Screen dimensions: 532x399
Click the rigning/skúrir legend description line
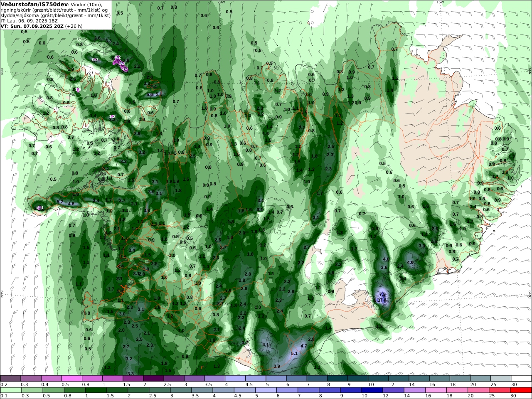(x=54, y=10)
